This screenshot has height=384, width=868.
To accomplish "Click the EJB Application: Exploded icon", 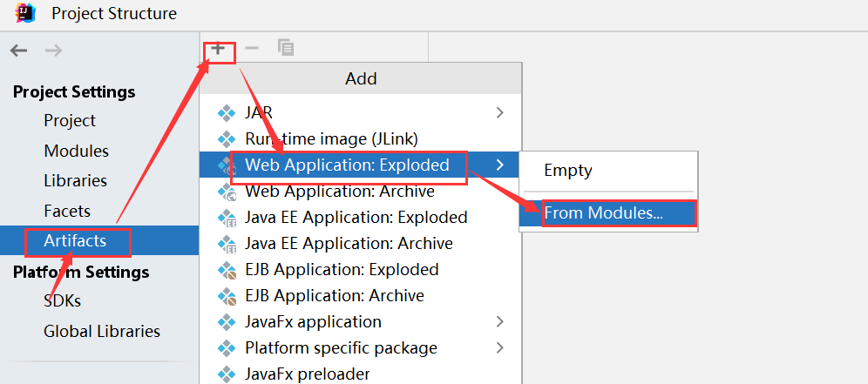I will (x=227, y=269).
